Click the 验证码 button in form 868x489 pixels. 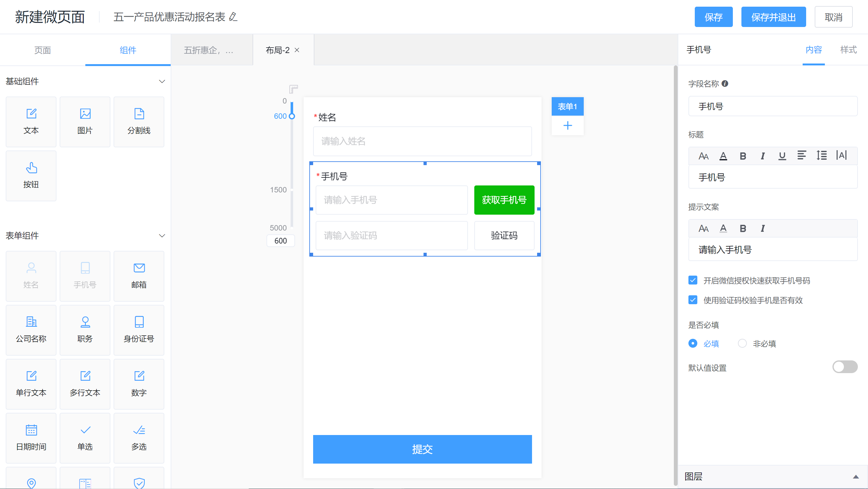pyautogui.click(x=504, y=235)
